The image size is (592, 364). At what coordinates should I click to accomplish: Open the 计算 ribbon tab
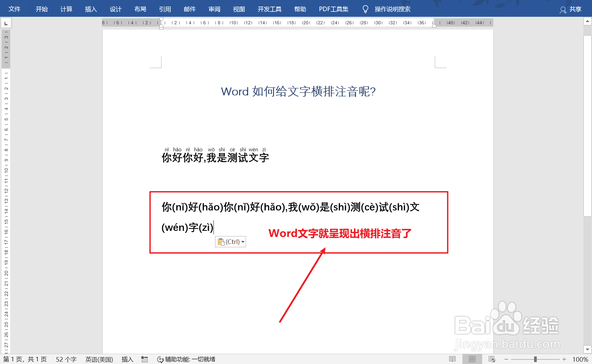tap(66, 9)
